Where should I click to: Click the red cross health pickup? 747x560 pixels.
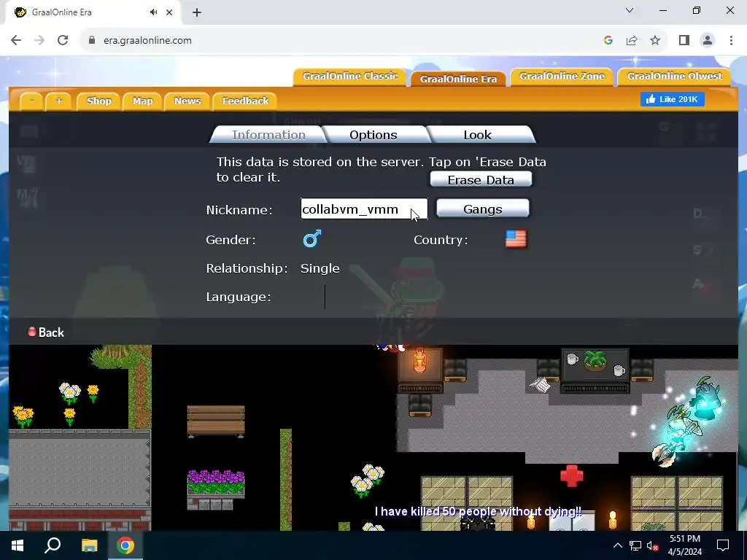pos(572,475)
